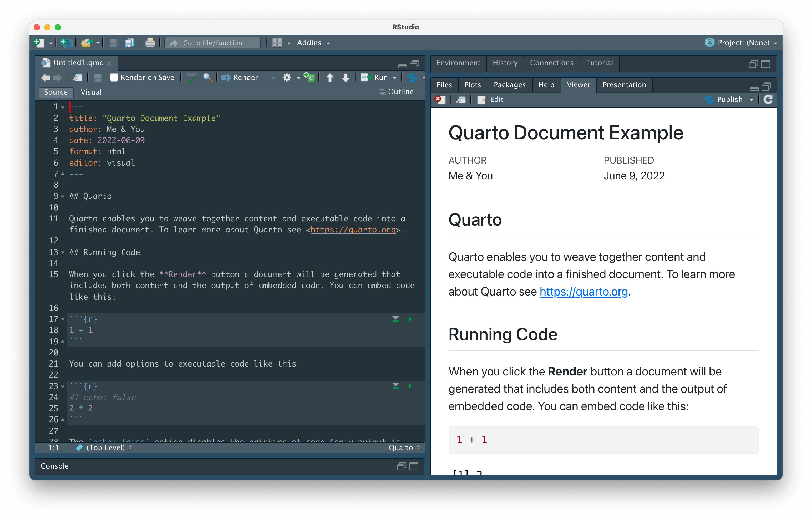Switch to Visual editing mode
Image resolution: width=812 pixels, height=519 pixels.
coord(91,92)
